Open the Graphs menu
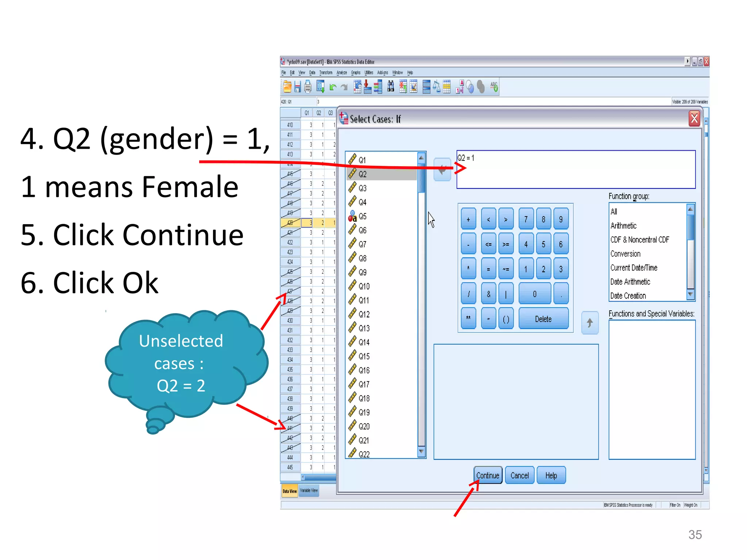 (x=356, y=73)
